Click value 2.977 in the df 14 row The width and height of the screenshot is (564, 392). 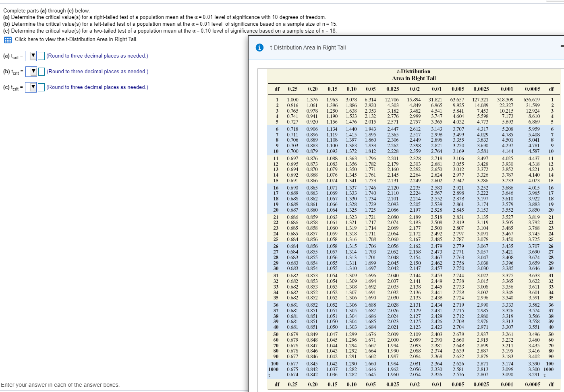[x=458, y=175]
